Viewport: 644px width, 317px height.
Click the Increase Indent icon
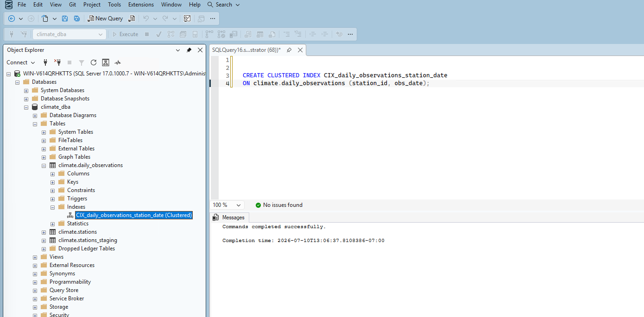(x=325, y=34)
